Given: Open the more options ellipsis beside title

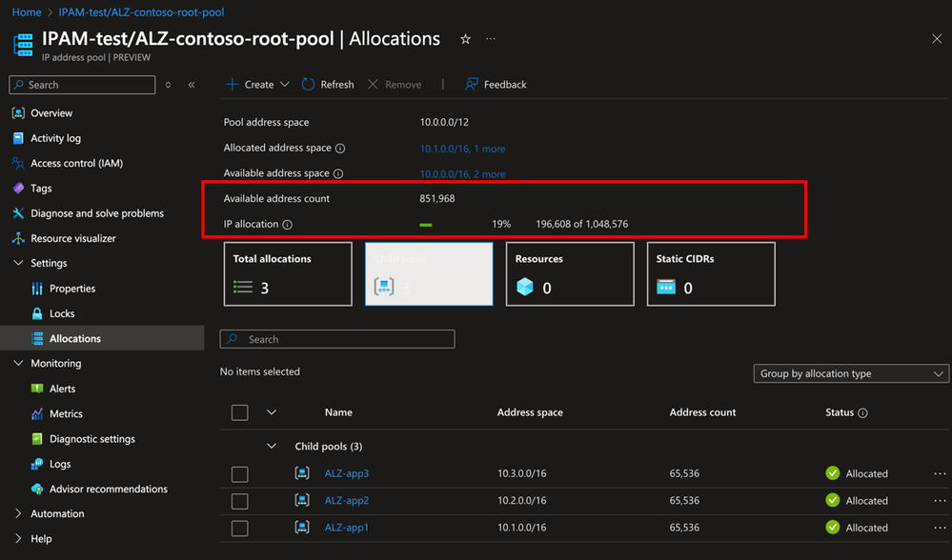Looking at the screenshot, I should (x=491, y=39).
